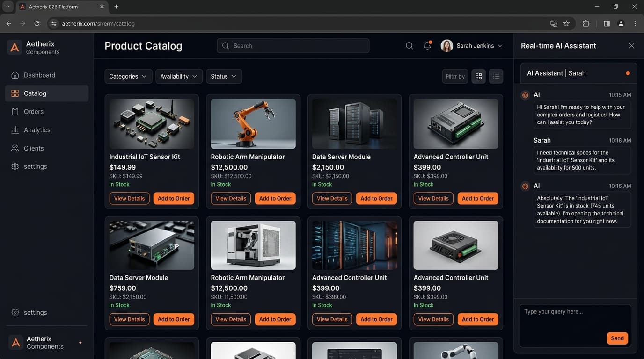Open the notifications bell
This screenshot has width=644, height=359.
[427, 45]
